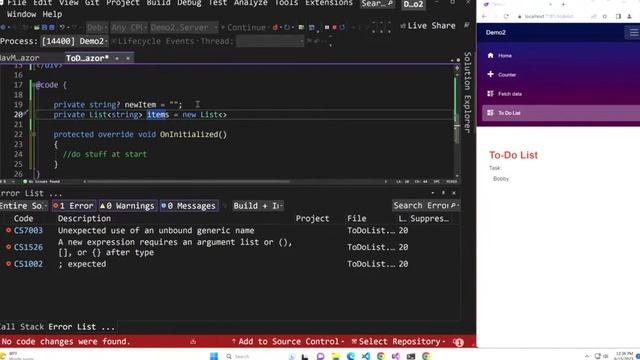Open the Window menu
640x360 pixels.
tap(22, 14)
